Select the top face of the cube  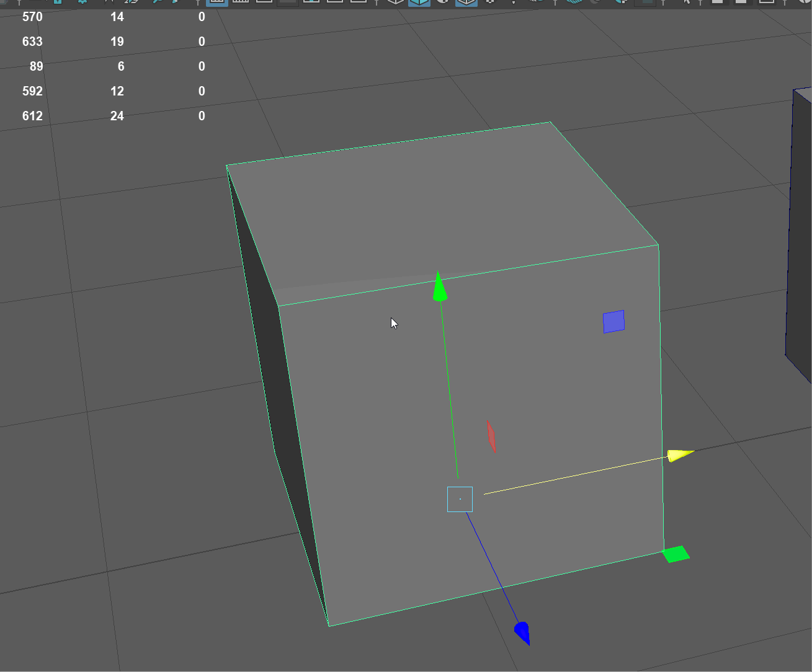434,205
